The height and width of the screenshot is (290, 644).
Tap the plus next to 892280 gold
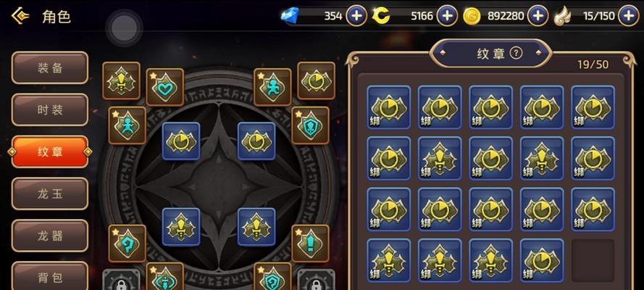(538, 16)
